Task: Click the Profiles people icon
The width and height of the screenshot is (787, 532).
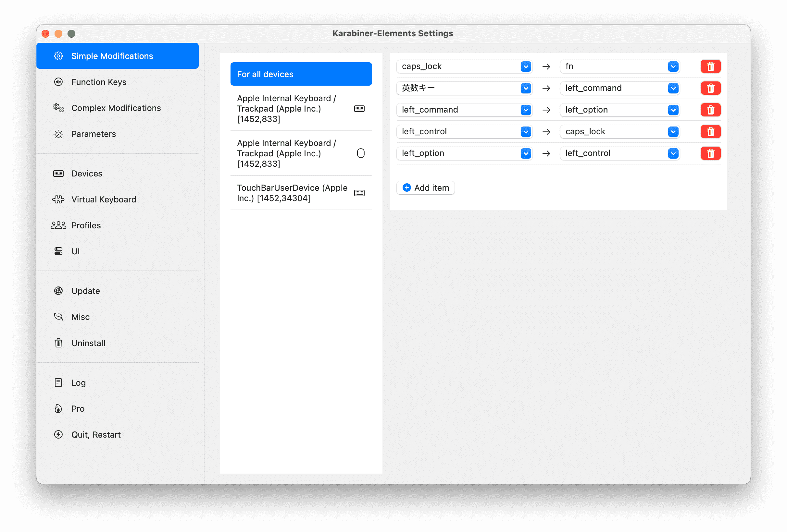Action: click(58, 225)
